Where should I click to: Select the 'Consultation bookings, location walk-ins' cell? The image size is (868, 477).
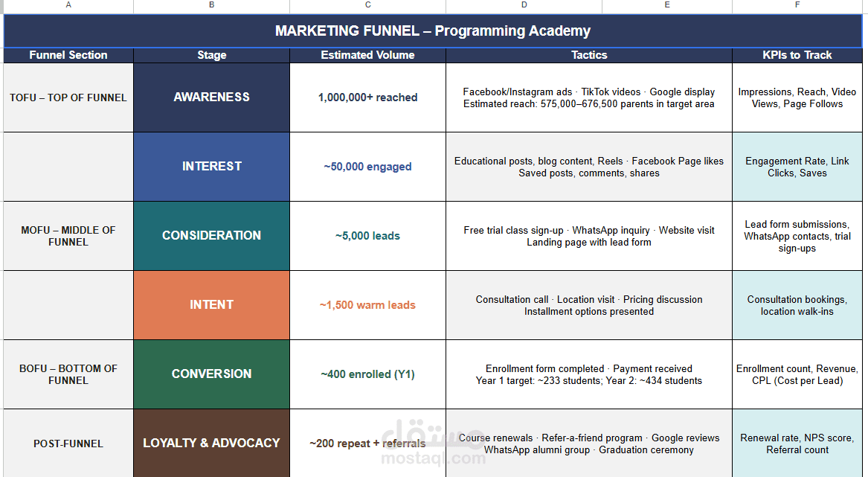coord(797,305)
